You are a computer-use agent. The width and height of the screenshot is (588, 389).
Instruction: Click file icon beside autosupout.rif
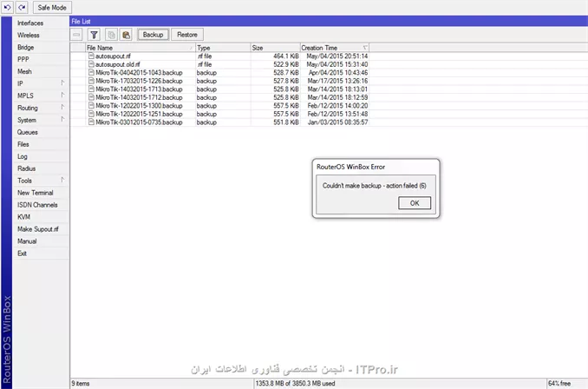coord(91,56)
